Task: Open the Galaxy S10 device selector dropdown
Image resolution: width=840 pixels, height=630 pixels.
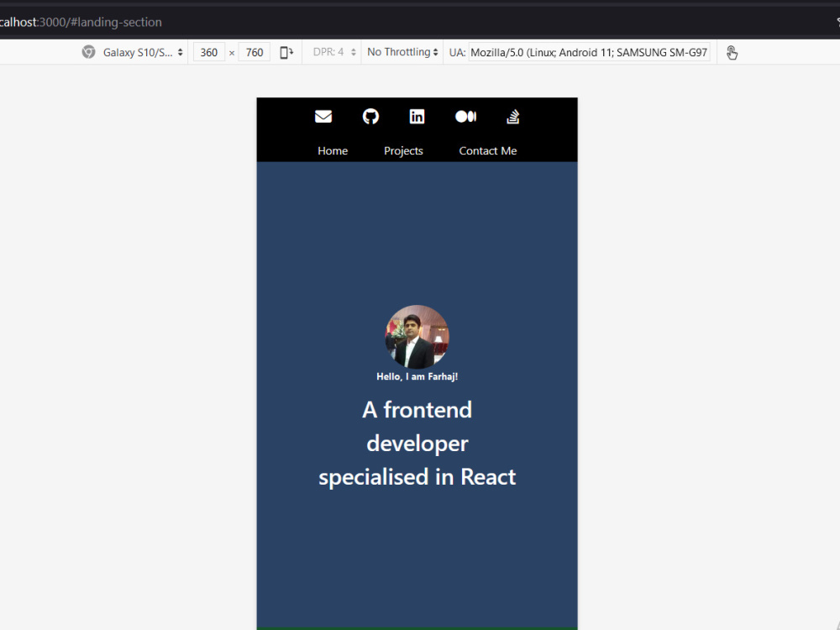Action: coord(143,52)
